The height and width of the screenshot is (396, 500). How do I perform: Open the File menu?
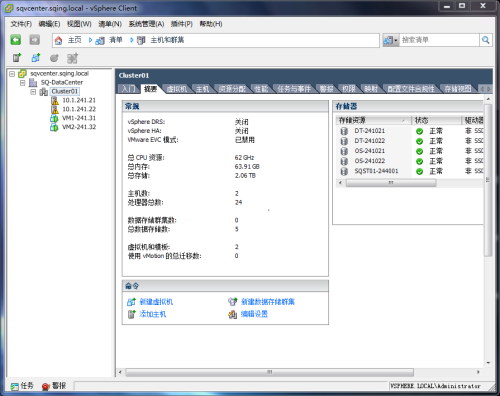[21, 24]
